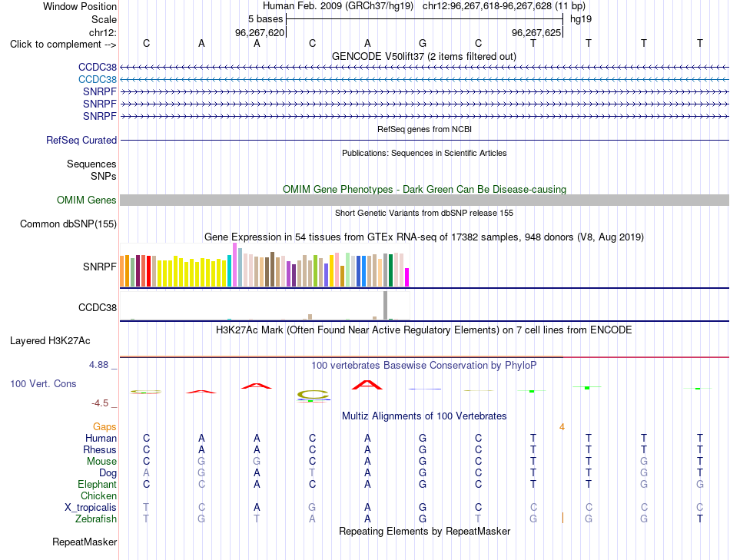
Task: Open Publications: Sequences in Scientific Articles title
Action: (424, 153)
